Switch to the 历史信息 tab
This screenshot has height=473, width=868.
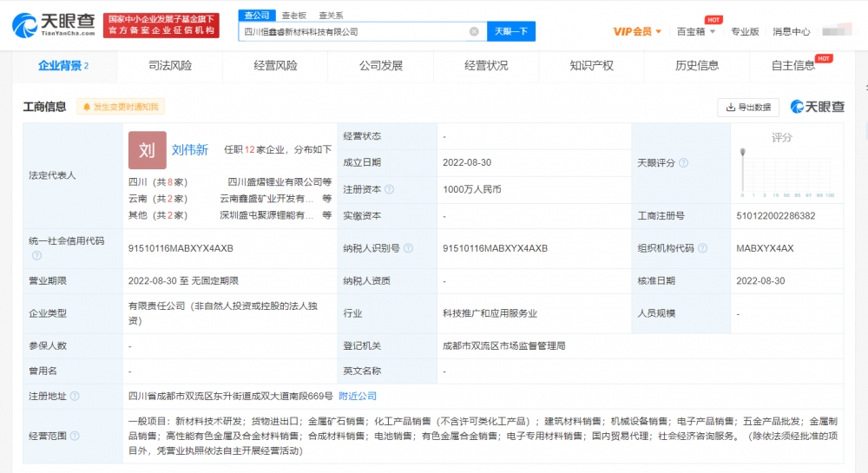pos(696,66)
